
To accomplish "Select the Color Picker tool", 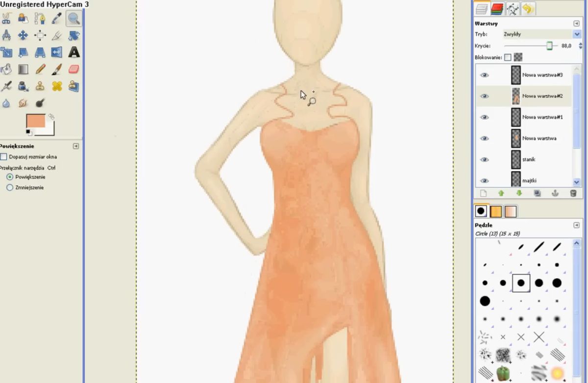I will pos(57,19).
